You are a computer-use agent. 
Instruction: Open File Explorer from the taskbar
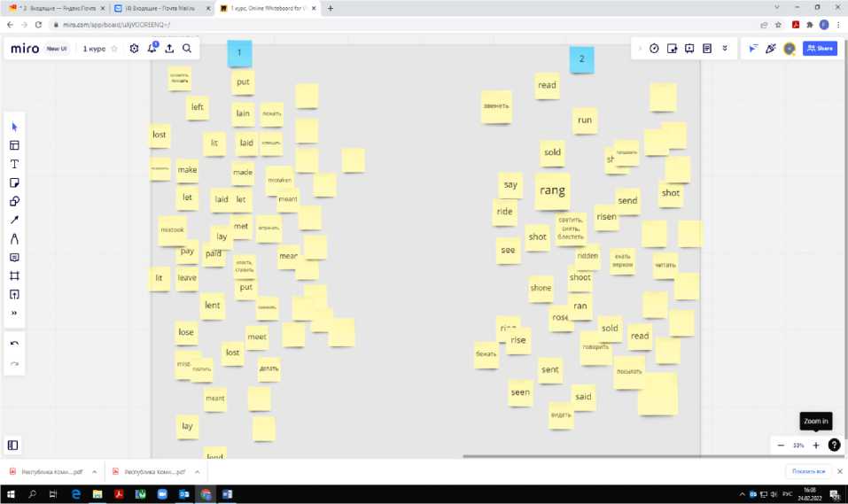click(x=97, y=494)
